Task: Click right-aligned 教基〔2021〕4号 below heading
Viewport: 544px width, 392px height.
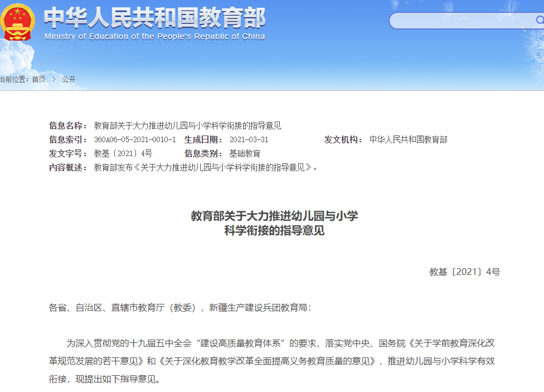Action: click(x=465, y=272)
